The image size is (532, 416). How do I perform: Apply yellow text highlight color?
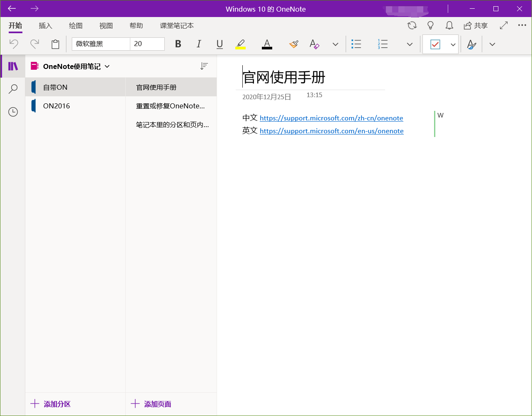coord(240,44)
